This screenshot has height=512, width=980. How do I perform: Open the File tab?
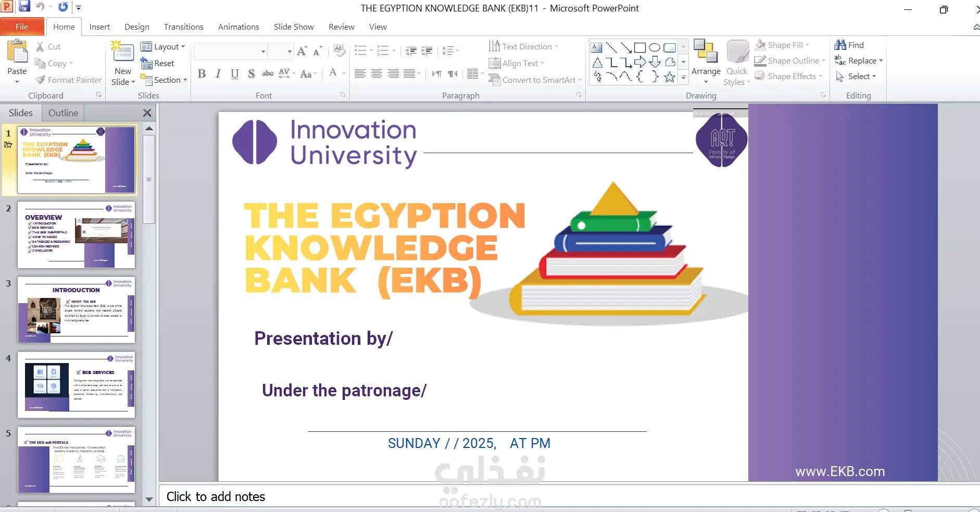[22, 27]
